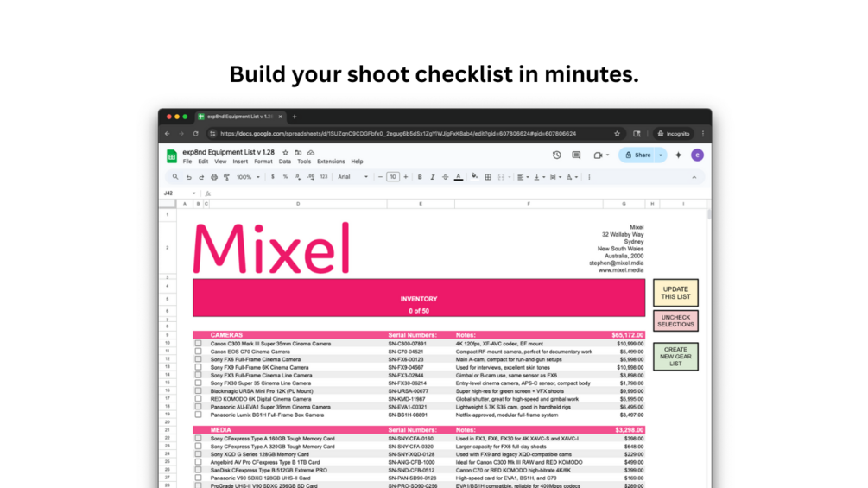
Task: Check the Angelbird AV Pro CFexpress card
Action: (x=198, y=462)
